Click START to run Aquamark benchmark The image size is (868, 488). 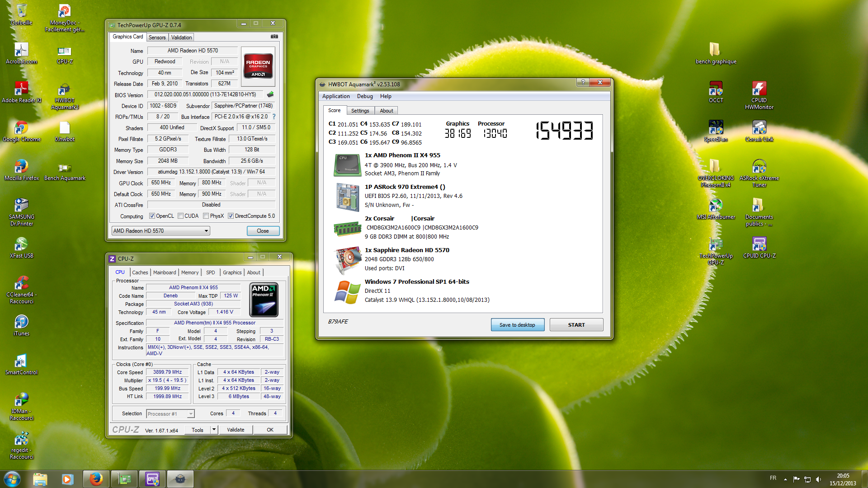(576, 325)
